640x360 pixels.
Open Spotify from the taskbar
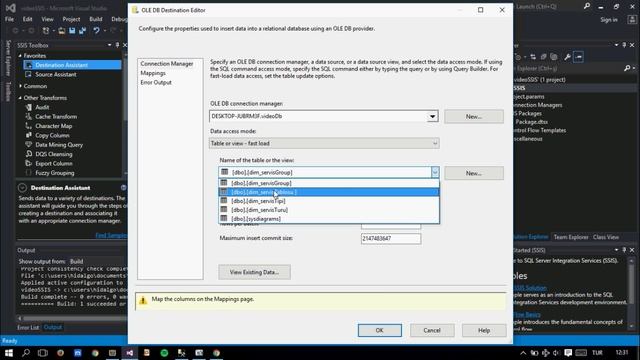164,353
